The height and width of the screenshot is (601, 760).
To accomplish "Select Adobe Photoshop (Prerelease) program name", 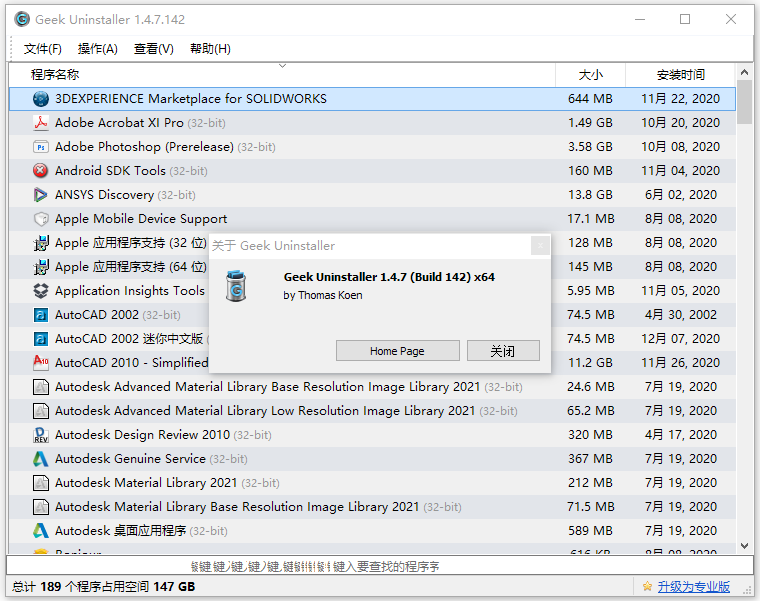I will (x=144, y=147).
